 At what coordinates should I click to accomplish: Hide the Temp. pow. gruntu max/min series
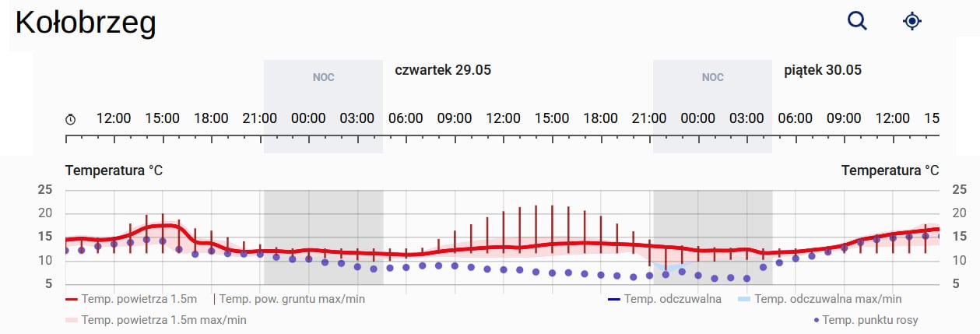pos(293,299)
